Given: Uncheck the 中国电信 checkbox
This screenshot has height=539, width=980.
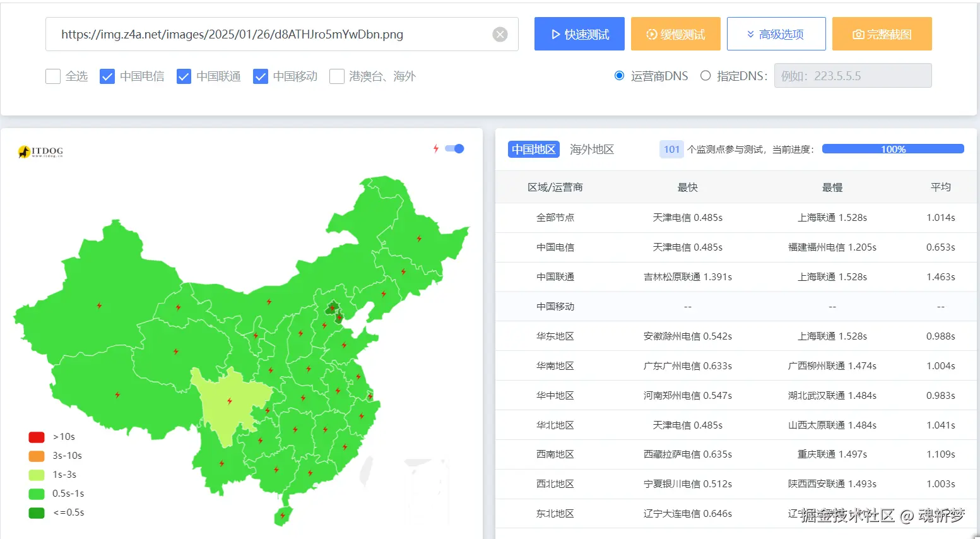Looking at the screenshot, I should 107,76.
